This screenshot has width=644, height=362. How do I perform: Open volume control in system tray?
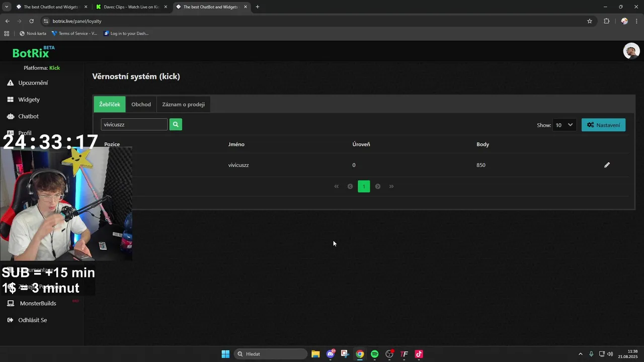click(x=610, y=354)
